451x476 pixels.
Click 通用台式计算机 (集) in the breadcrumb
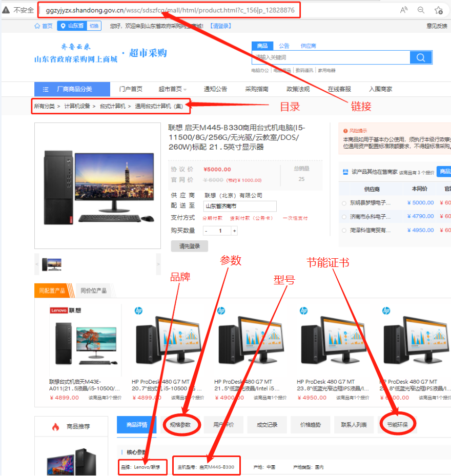[x=159, y=106]
